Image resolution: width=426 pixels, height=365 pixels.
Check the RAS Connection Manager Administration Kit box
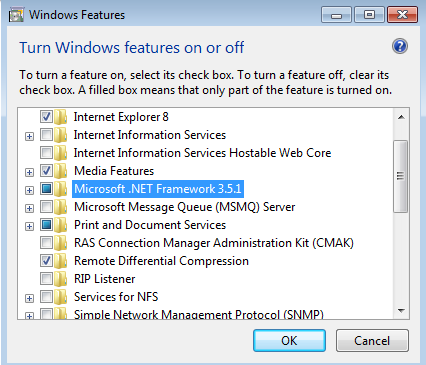pyautogui.click(x=46, y=243)
